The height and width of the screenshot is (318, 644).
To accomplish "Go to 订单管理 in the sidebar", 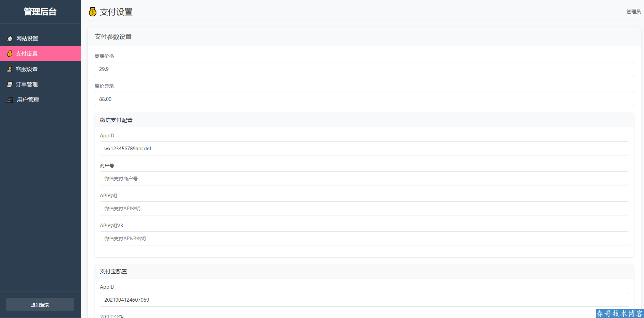I will point(27,84).
